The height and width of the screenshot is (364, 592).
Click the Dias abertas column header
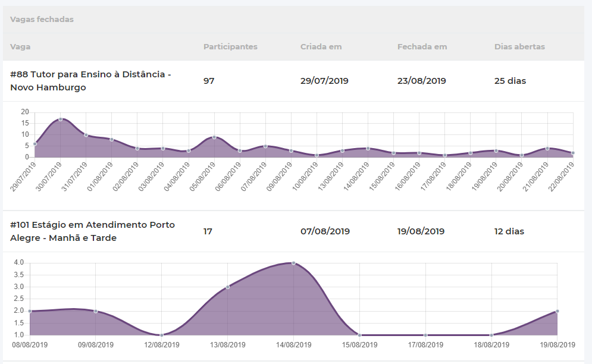tap(519, 46)
